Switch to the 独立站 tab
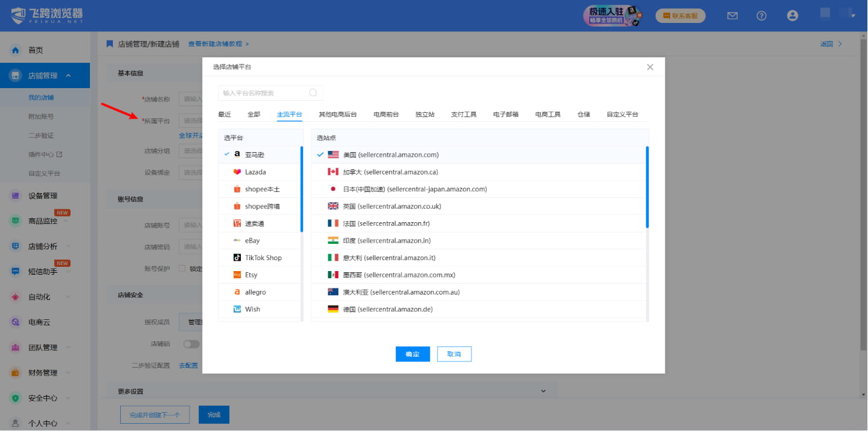The image size is (868, 431). 424,114
